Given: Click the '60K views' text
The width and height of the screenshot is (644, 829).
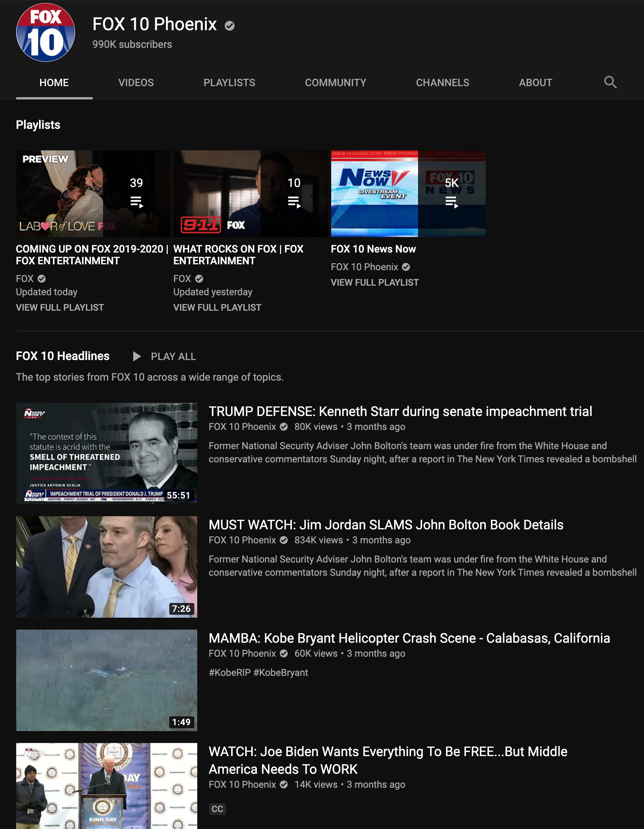Looking at the screenshot, I should coord(316,653).
